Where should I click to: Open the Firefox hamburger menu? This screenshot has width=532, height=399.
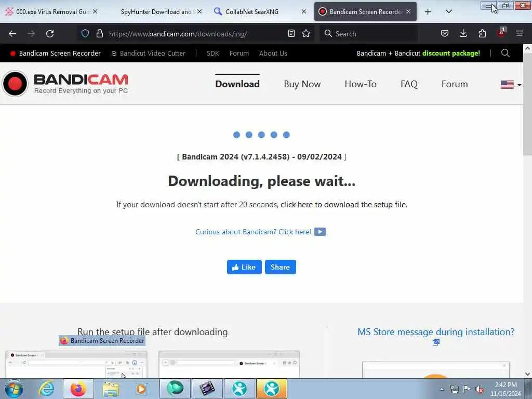click(520, 33)
